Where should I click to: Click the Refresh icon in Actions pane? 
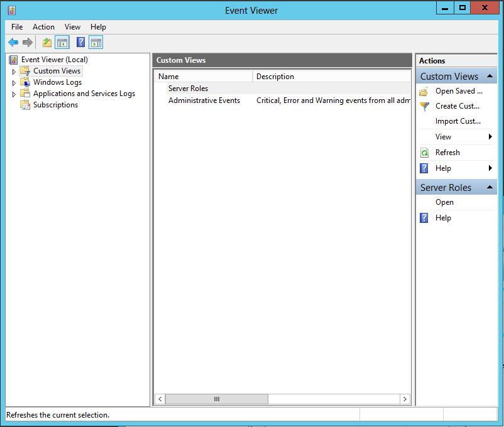point(424,153)
